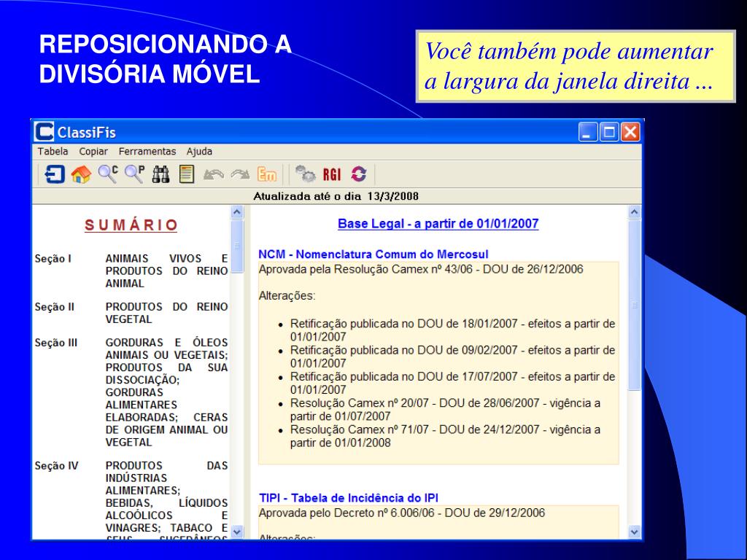Click 'Resolução Camex nº 20/07' bullet text

(446, 410)
